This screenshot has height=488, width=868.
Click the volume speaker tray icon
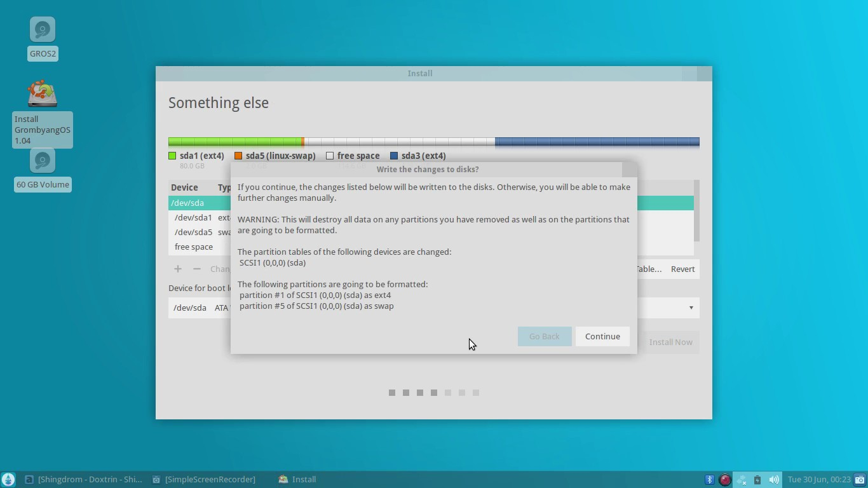click(x=773, y=480)
